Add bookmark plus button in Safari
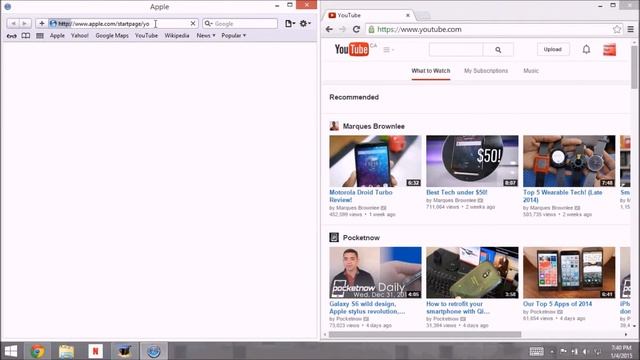 tap(42, 24)
